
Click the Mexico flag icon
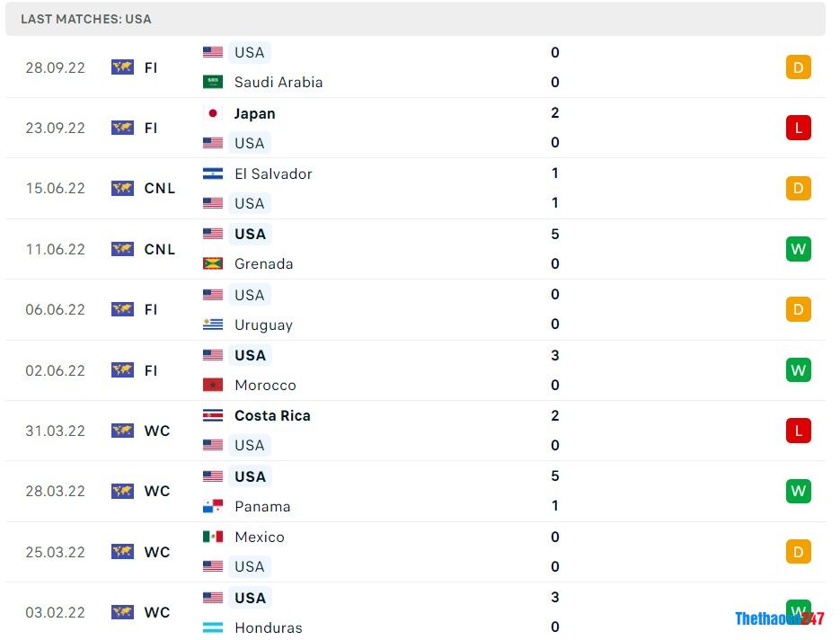coord(213,537)
